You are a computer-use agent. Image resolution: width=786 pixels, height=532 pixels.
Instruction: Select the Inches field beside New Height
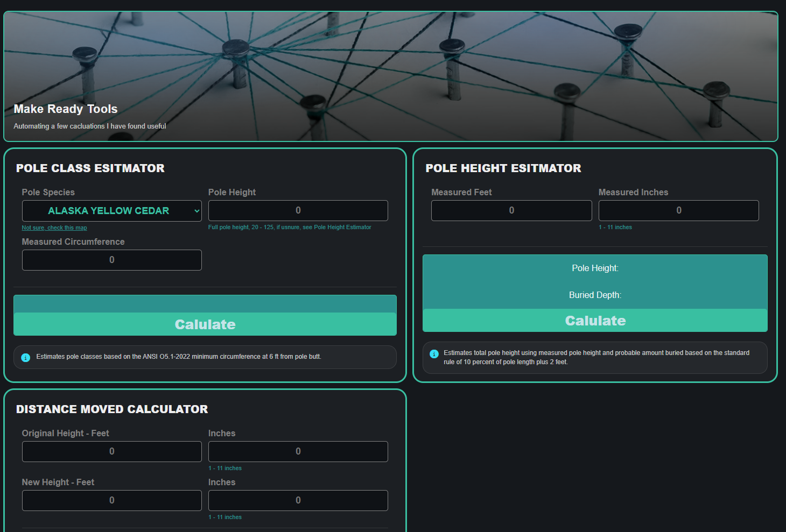pyautogui.click(x=298, y=501)
